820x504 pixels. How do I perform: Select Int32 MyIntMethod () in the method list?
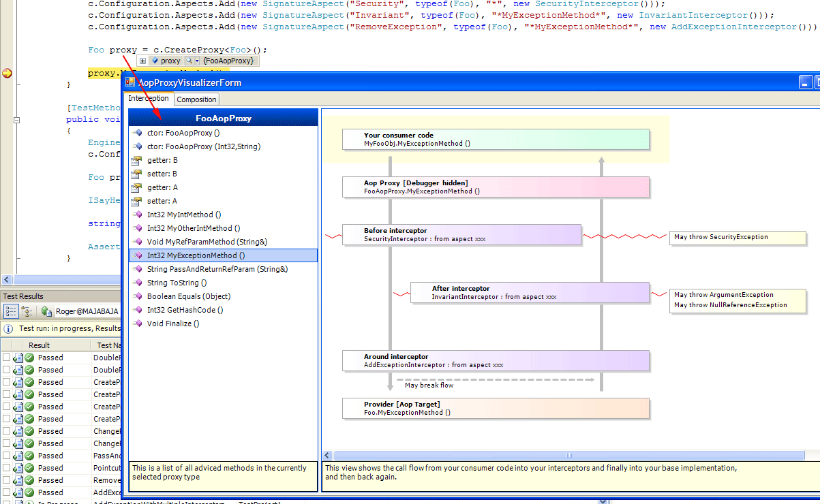tap(184, 215)
